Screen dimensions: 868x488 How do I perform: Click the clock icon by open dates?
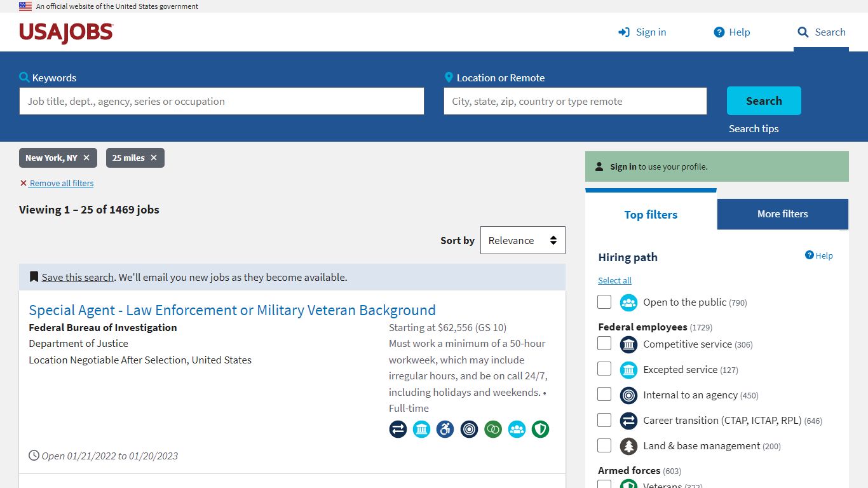pyautogui.click(x=34, y=456)
